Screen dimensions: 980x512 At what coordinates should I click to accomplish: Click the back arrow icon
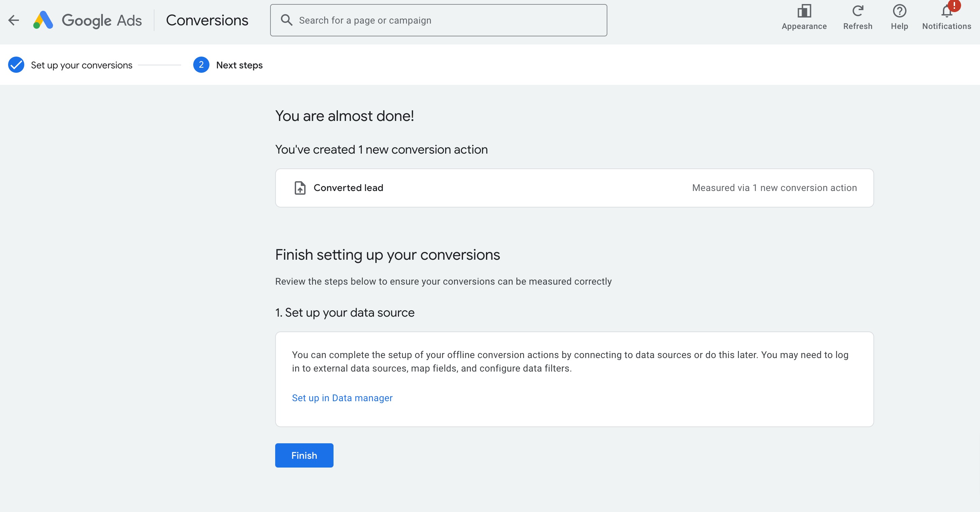click(x=14, y=20)
